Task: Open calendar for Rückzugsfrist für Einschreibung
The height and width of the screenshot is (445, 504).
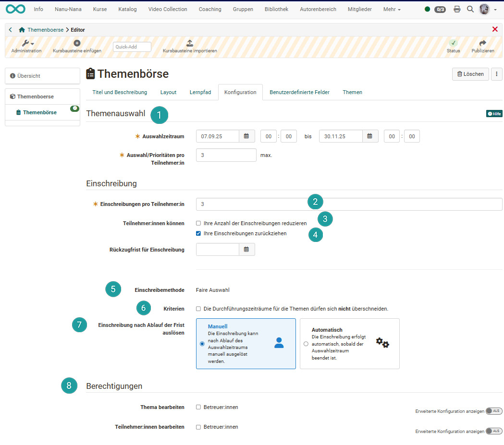Action: pyautogui.click(x=246, y=250)
